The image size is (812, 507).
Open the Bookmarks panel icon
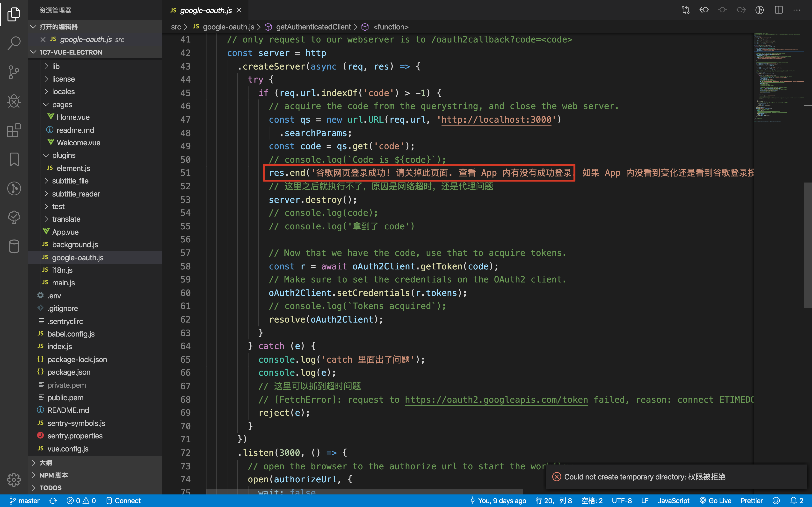pos(14,159)
